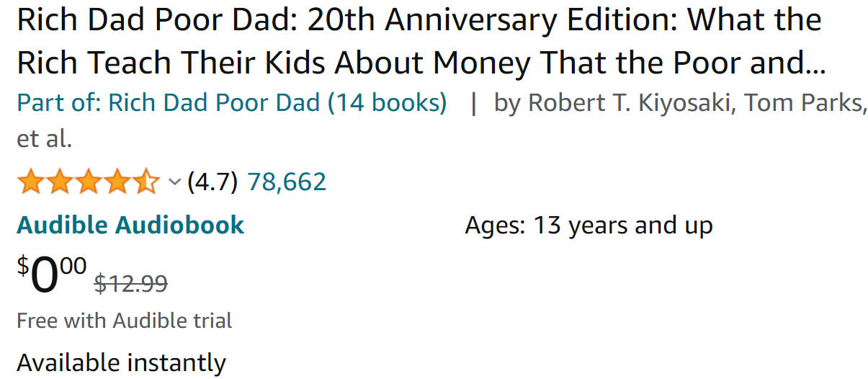Open the Rich Dad Poor Dad book title
Image resolution: width=868 pixels, height=379 pixels.
click(419, 42)
